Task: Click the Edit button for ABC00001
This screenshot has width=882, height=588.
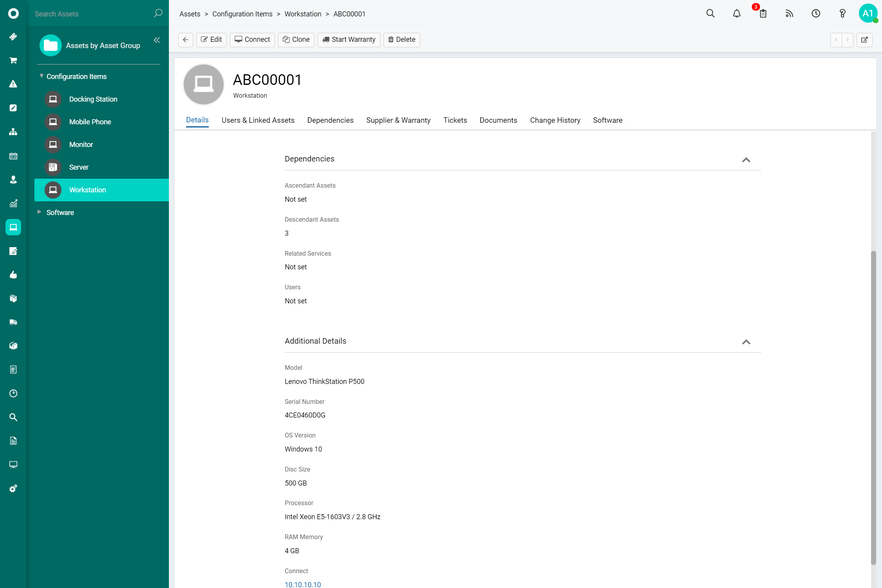Action: pos(212,39)
